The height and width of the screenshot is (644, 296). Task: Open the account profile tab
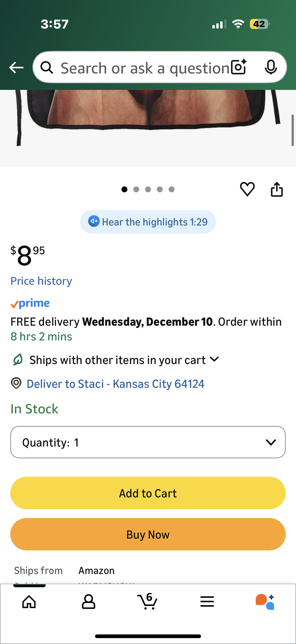(x=88, y=602)
